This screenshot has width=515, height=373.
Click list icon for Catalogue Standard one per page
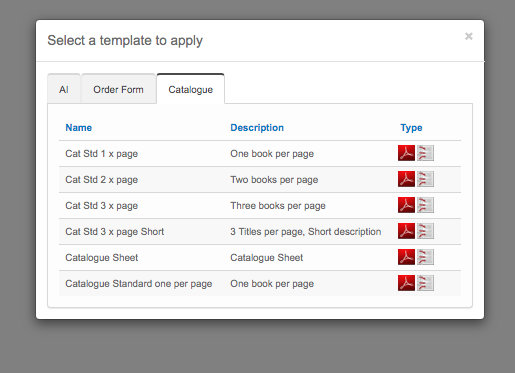425,283
